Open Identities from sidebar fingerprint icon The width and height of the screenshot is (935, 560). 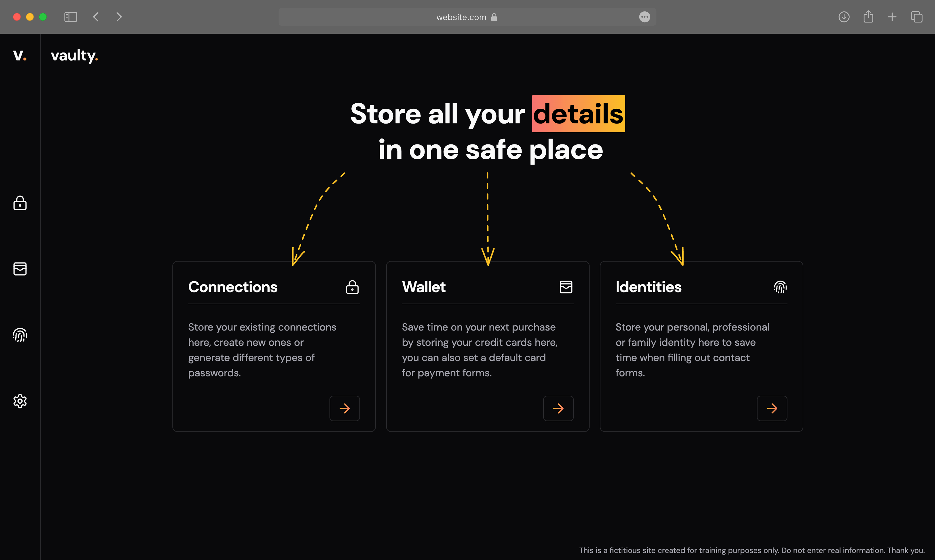coord(20,335)
